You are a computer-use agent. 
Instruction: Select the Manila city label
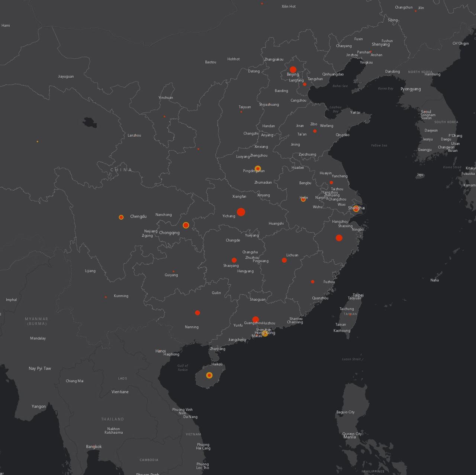click(350, 437)
